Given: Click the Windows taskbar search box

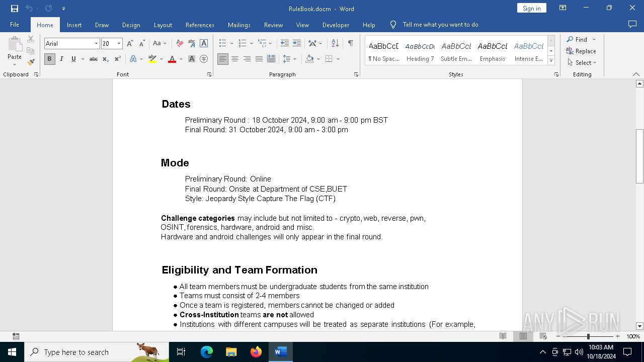Looking at the screenshot, I should (97, 352).
